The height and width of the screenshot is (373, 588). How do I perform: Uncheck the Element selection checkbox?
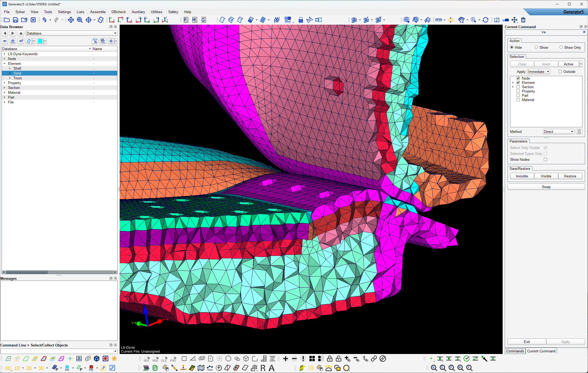tap(518, 83)
